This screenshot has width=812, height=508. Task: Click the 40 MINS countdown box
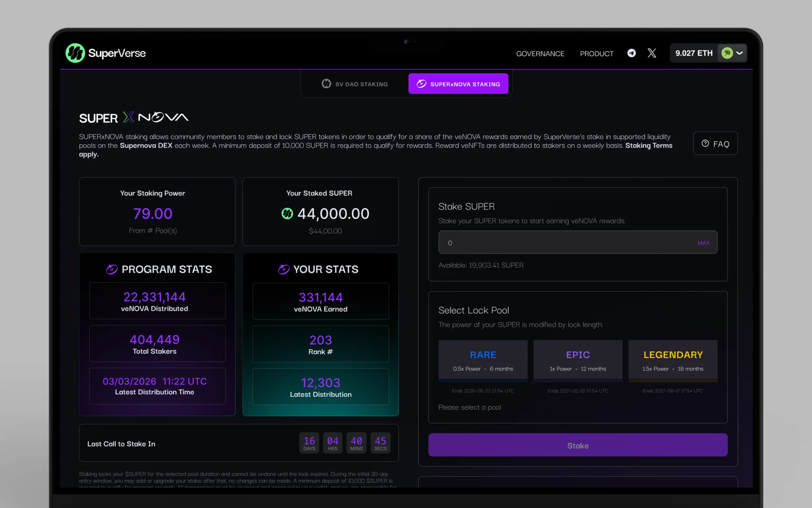click(x=356, y=443)
